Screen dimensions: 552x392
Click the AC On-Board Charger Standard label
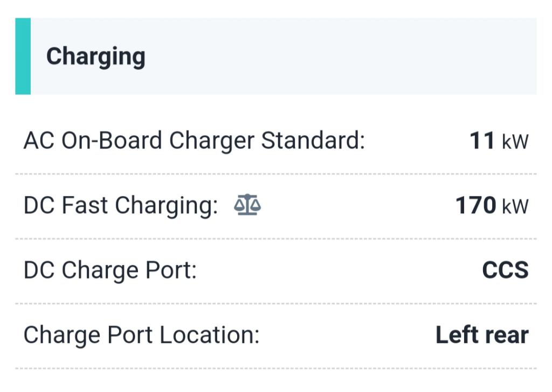(194, 141)
